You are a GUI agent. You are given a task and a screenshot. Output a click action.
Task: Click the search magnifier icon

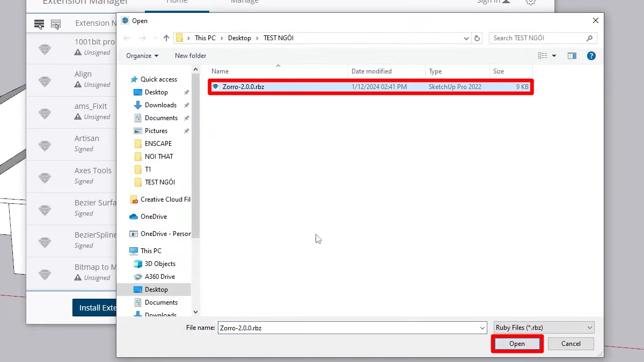point(590,38)
